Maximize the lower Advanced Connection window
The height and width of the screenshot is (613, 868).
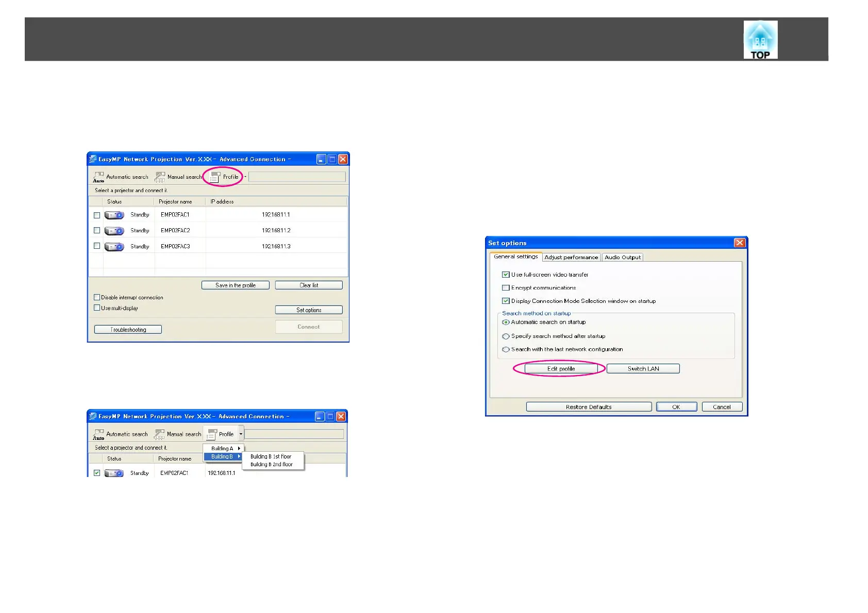click(x=330, y=416)
